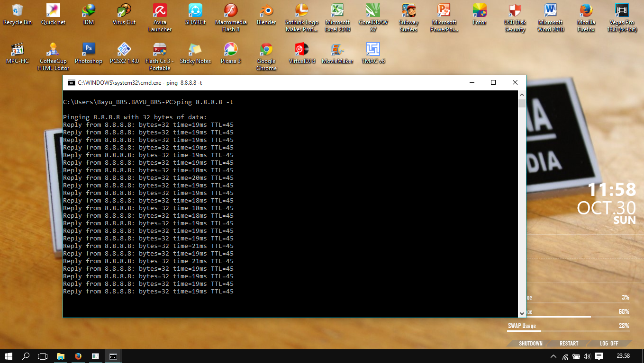Viewport: 644px width, 363px height.
Task: Open Photoshop from the desktop
Action: [88, 49]
